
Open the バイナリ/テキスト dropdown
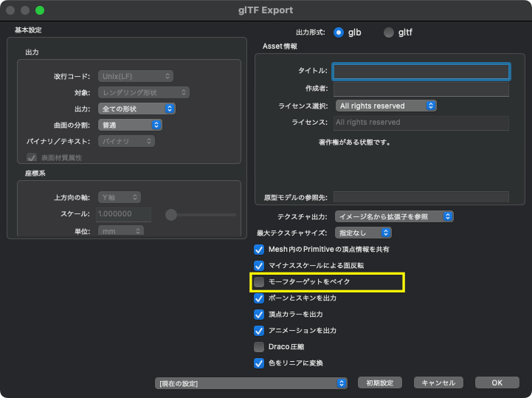coord(126,141)
